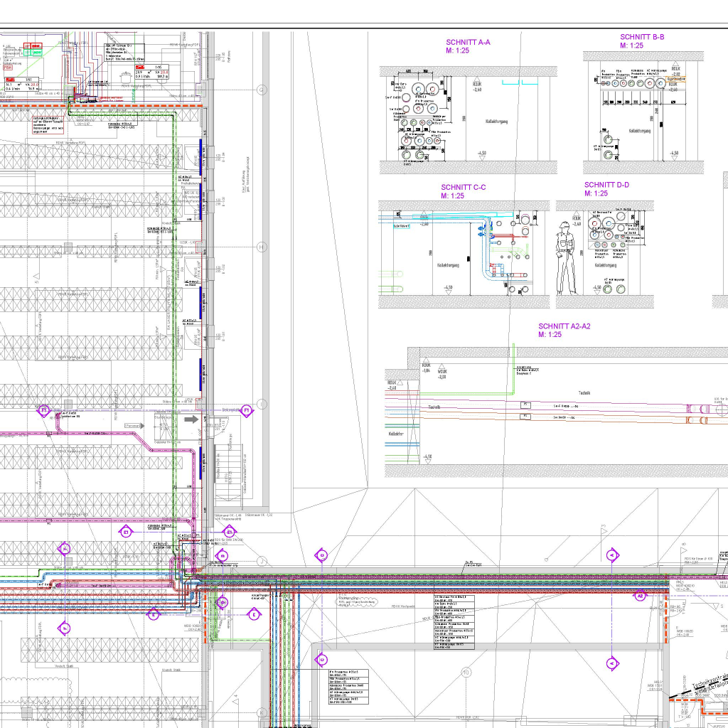Viewport: 728px width, 728px height.
Task: Click the grid axis circle numbered 10
Action: click(466, 671)
